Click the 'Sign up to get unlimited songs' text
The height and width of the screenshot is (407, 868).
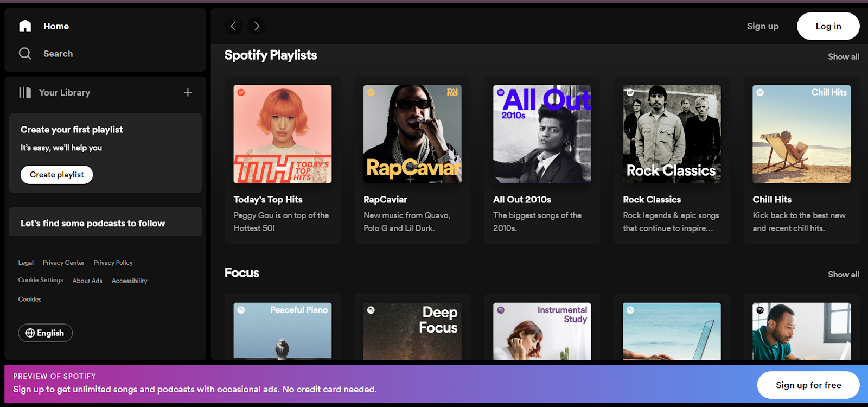[195, 390]
